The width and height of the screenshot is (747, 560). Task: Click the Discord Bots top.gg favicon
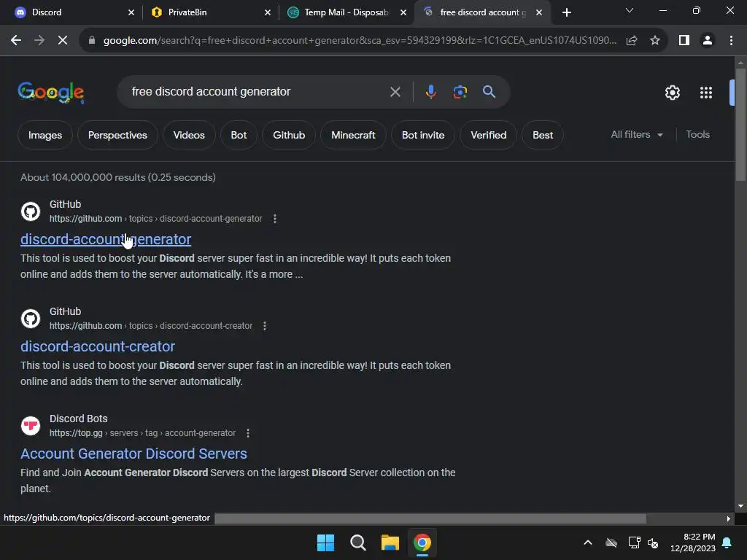[x=31, y=426]
